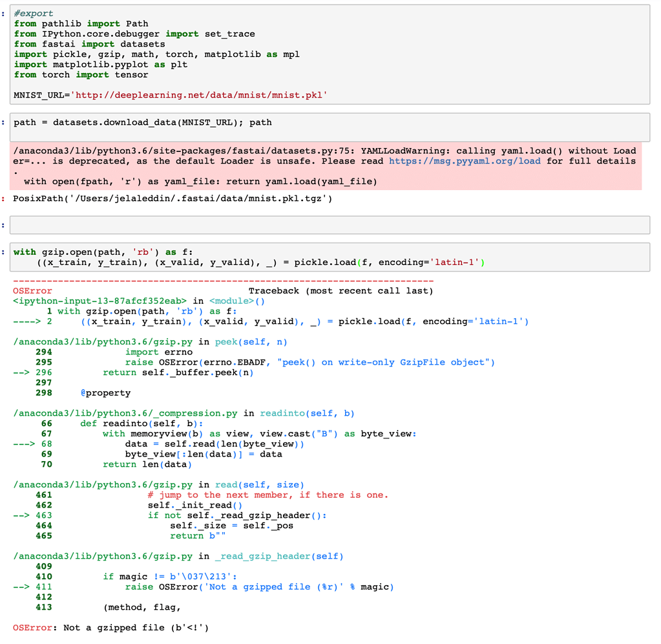This screenshot has height=644, width=661.
Task: Click the MNIST_URL assignment line
Action: tap(170, 95)
